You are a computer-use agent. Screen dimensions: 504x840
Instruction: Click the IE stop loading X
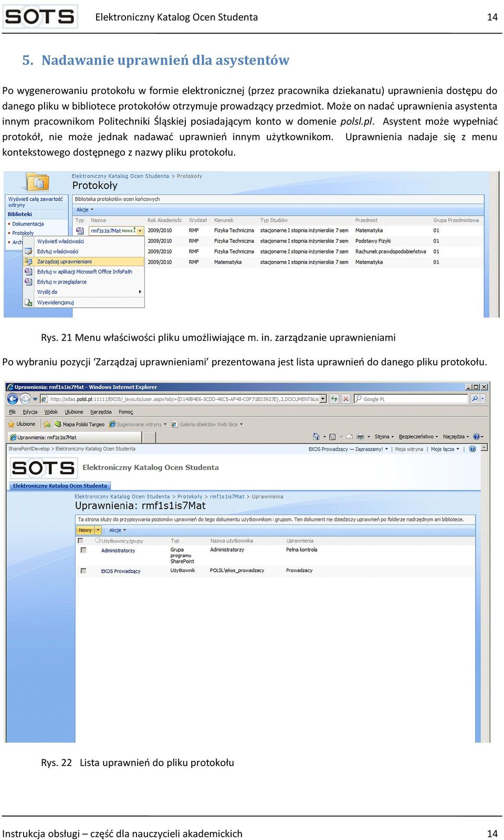tap(346, 399)
